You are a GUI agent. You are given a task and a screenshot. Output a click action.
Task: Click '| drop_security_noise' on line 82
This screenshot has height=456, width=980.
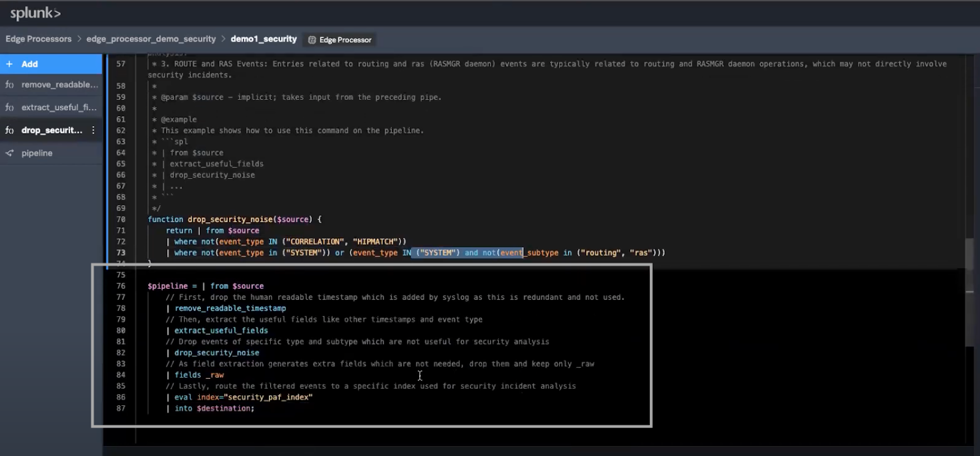tap(213, 353)
